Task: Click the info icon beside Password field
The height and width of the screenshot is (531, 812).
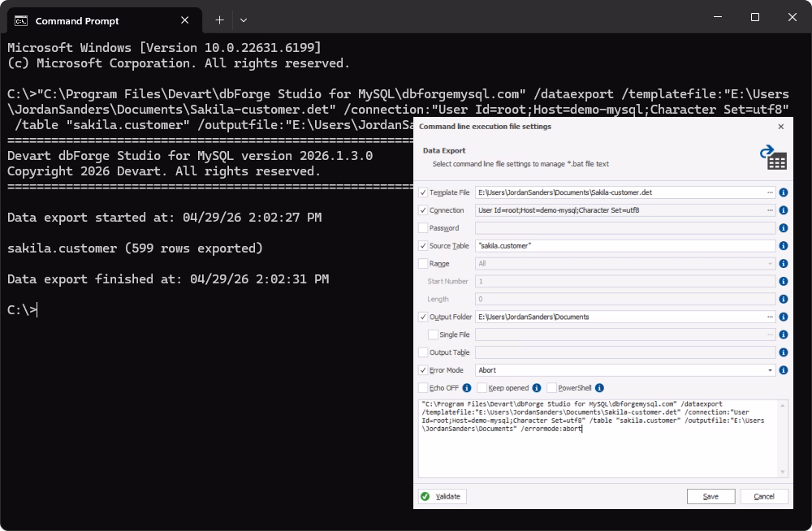Action: click(783, 228)
